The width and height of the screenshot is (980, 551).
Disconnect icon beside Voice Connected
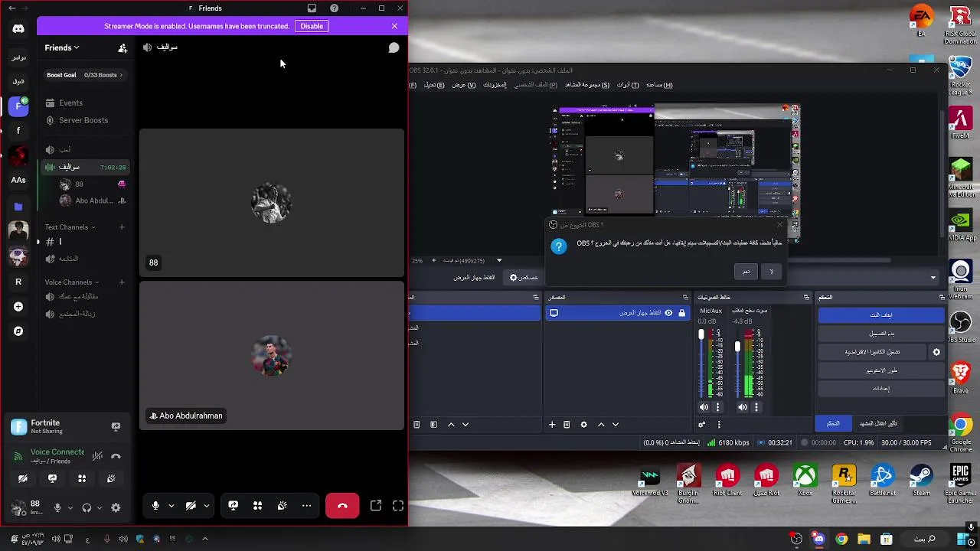116,456
